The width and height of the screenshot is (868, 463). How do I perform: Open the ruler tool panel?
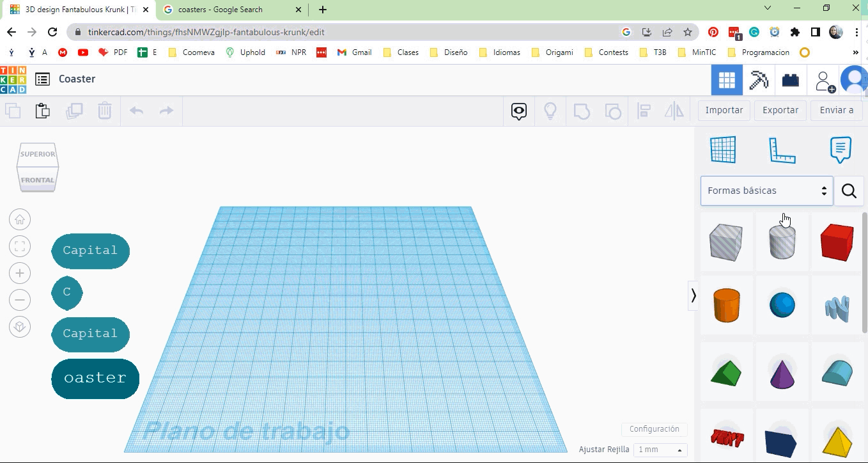782,150
